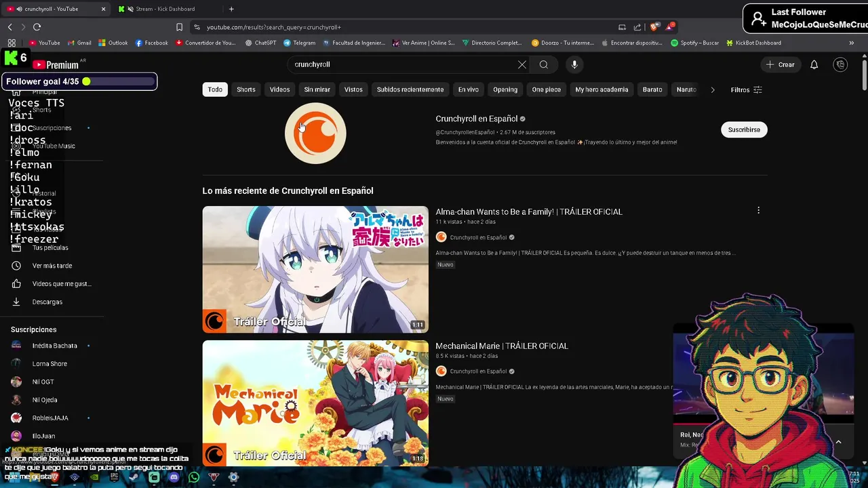
Task: Click the channel avatar under the Alma-chan title
Action: point(441,237)
